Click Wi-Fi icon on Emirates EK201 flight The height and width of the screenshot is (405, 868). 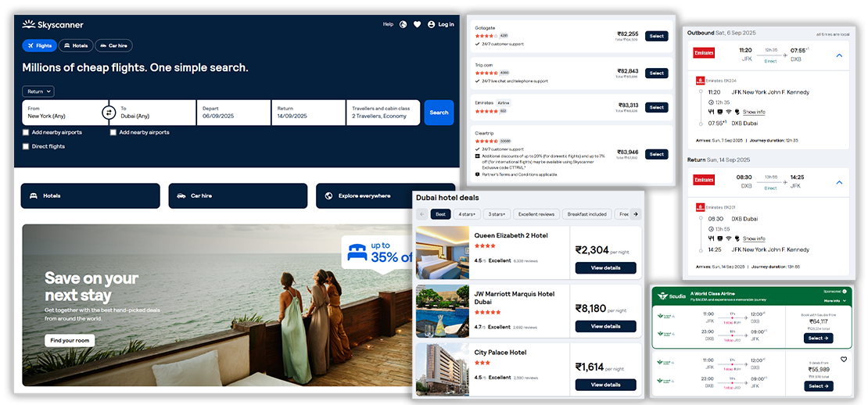729,238
